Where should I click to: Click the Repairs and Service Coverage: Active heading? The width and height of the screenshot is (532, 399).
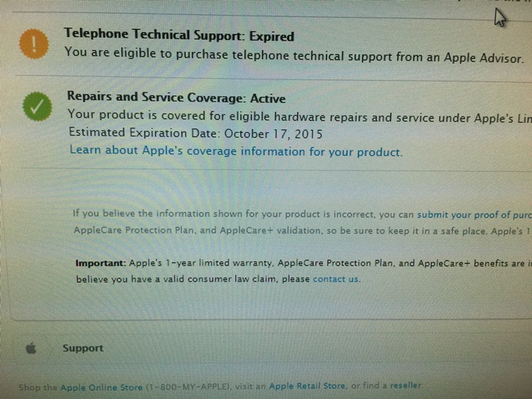coord(176,98)
